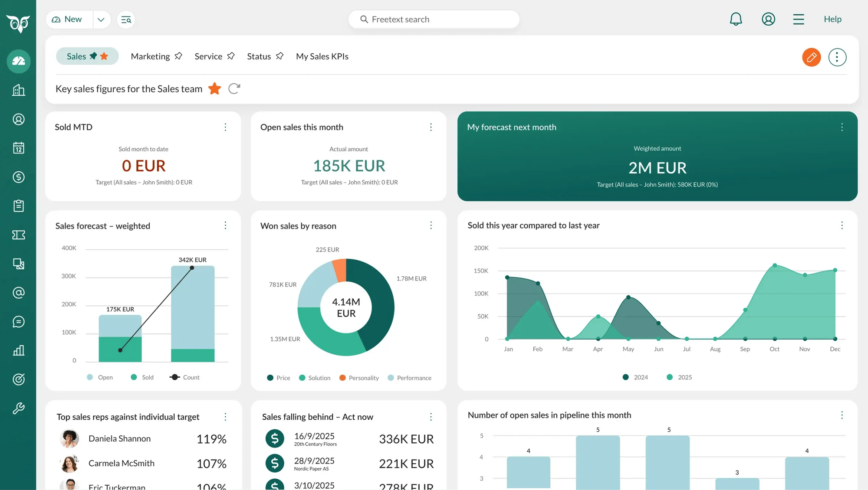Open the Companies section in sidebar
The width and height of the screenshot is (868, 490).
coord(18,90)
